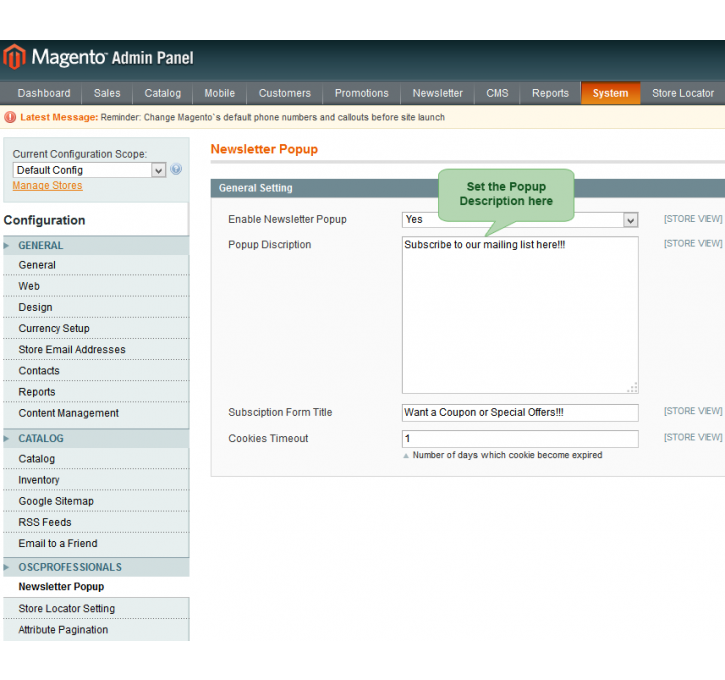725x680 pixels.
Task: Select Reports in the configuration sidebar
Action: 96,392
